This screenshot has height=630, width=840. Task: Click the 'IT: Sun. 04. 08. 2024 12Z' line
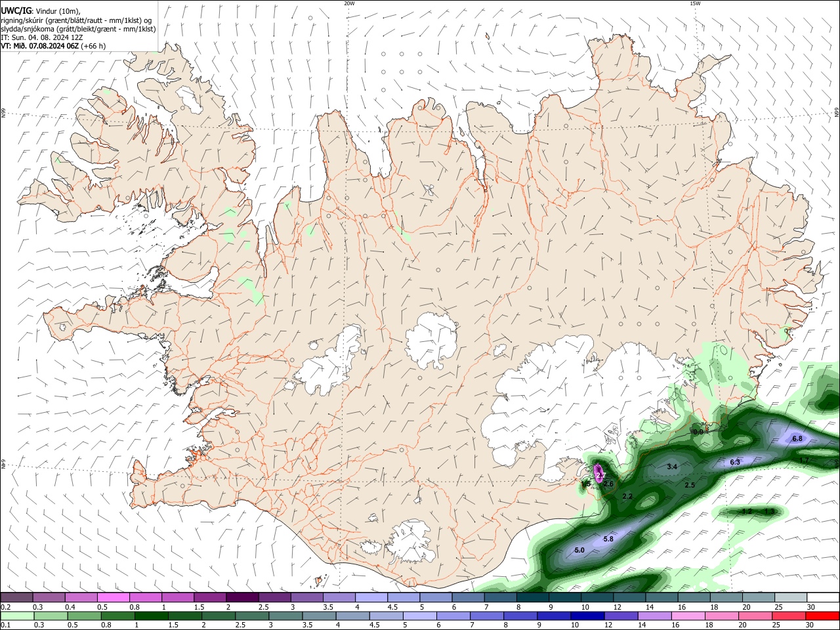(42, 37)
